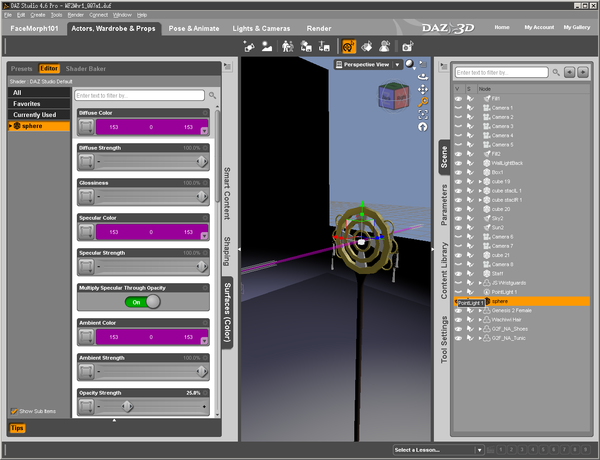
Task: Select the active orange Surface Selection tool icon
Action: 349,47
